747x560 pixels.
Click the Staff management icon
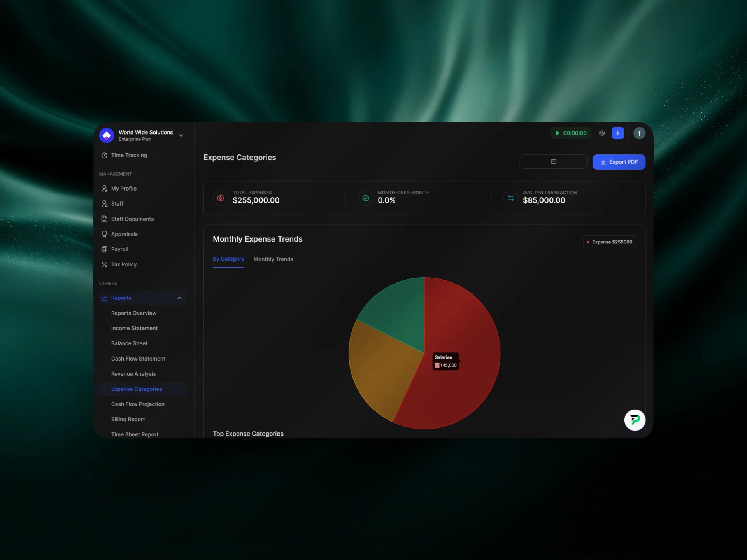pos(104,203)
